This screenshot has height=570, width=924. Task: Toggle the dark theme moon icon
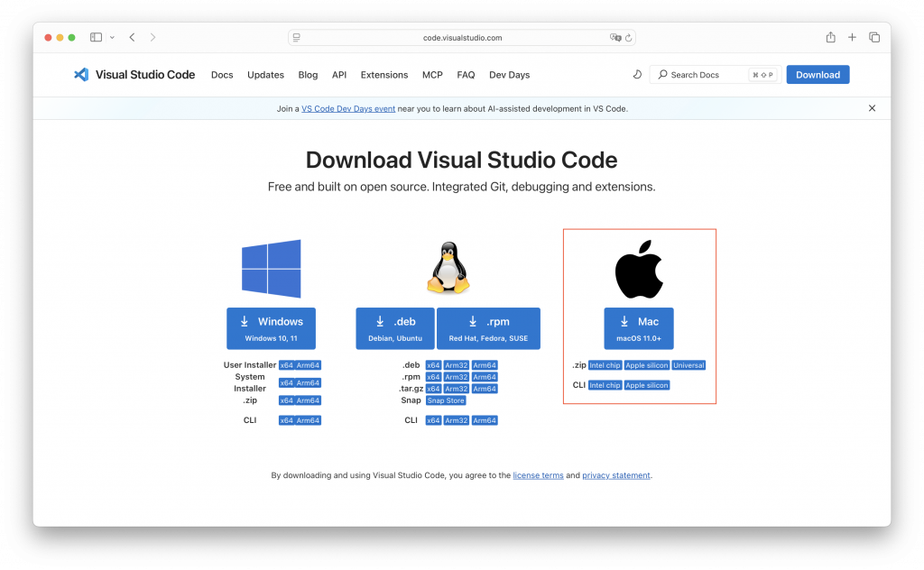pyautogui.click(x=637, y=75)
